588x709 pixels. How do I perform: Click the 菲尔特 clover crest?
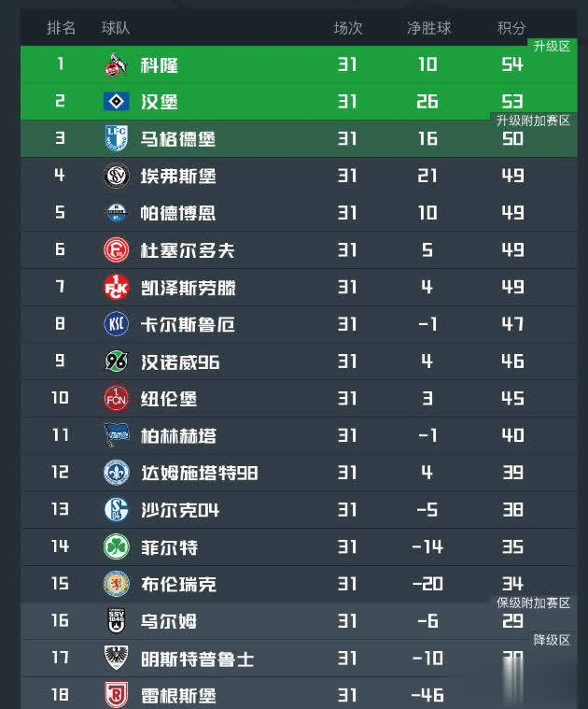coord(116,546)
